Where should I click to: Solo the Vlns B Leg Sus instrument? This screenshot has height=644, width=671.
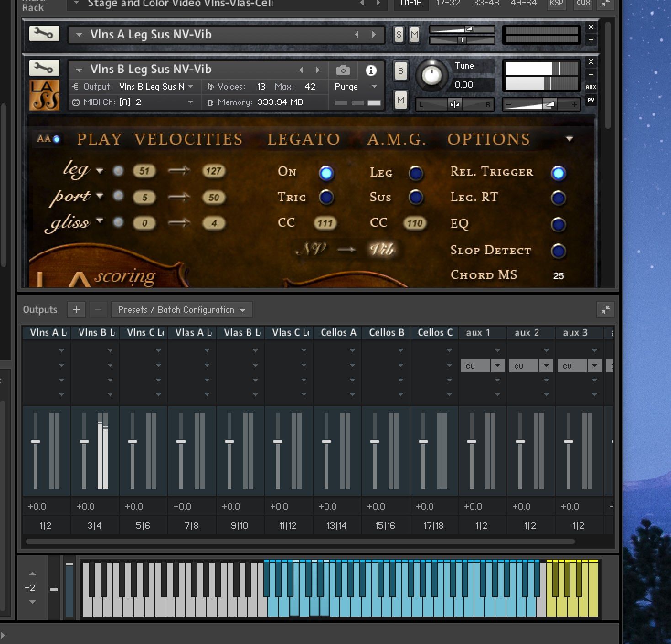(400, 71)
